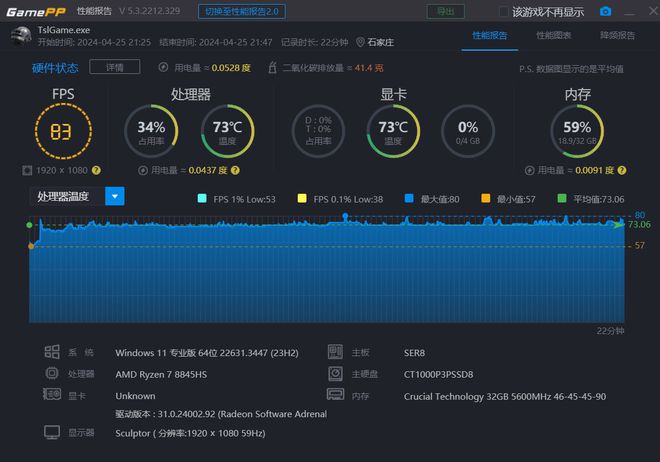660x462 pixels.
Task: Click the TslGame.exe title text
Action: pyautogui.click(x=64, y=30)
